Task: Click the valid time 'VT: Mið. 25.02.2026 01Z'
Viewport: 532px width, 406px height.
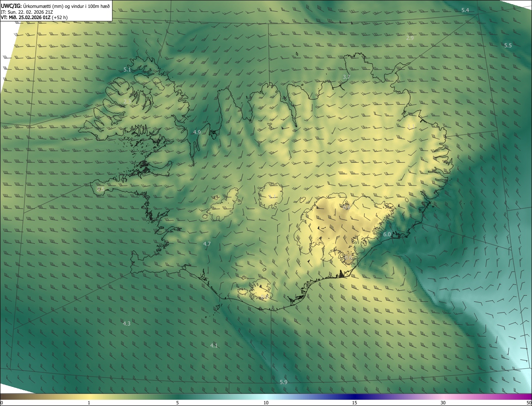Action: tap(26, 17)
